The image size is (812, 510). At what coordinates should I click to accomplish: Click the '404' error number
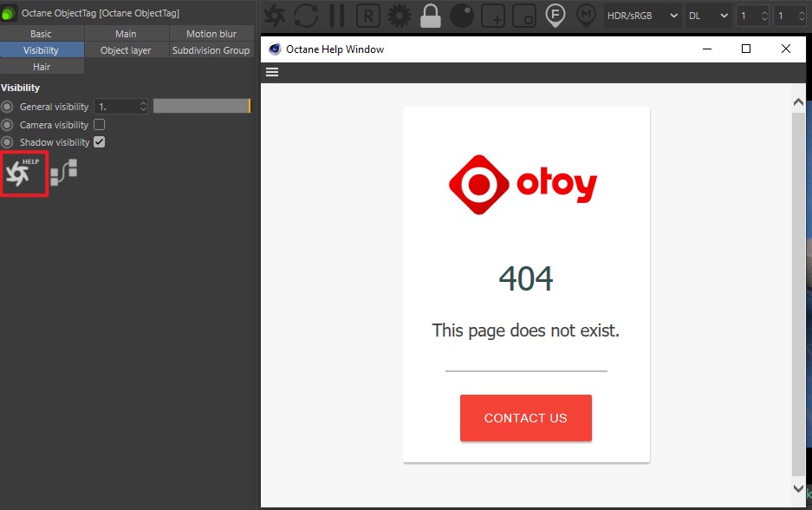526,278
